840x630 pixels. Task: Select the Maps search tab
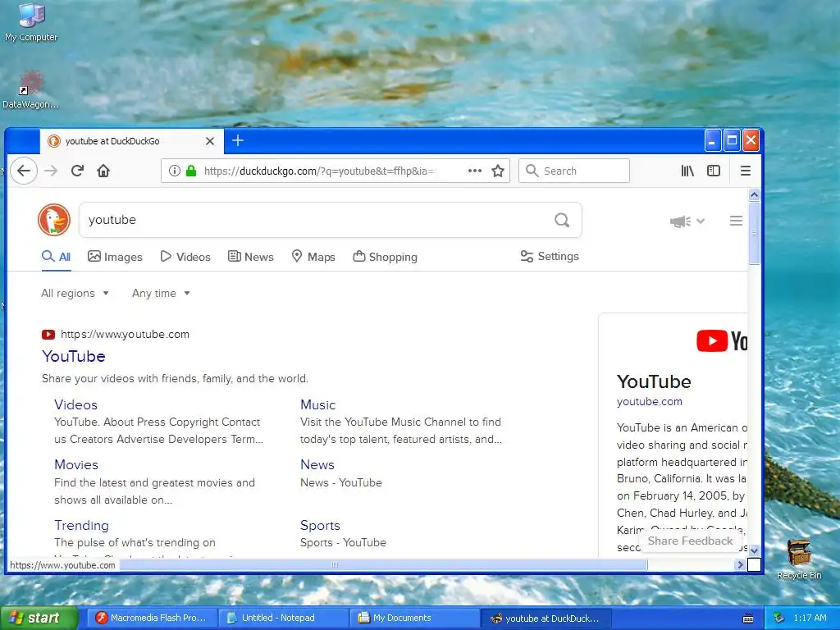tap(313, 257)
